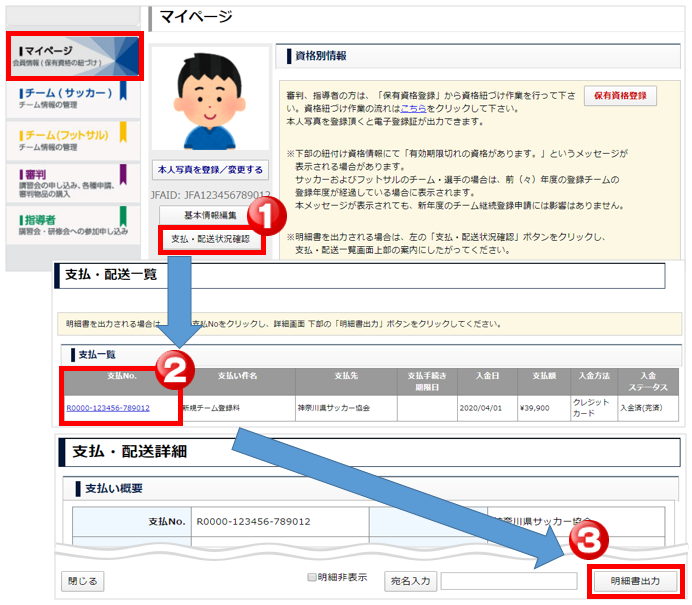This screenshot has height=605, width=692.
Task: Open payment number R0000-123456-789012 link
Action: pos(108,408)
